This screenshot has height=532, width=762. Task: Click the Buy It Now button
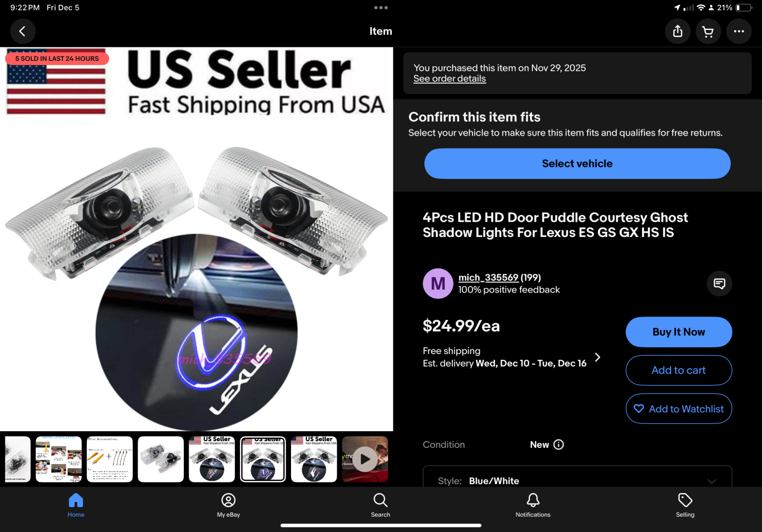point(679,332)
